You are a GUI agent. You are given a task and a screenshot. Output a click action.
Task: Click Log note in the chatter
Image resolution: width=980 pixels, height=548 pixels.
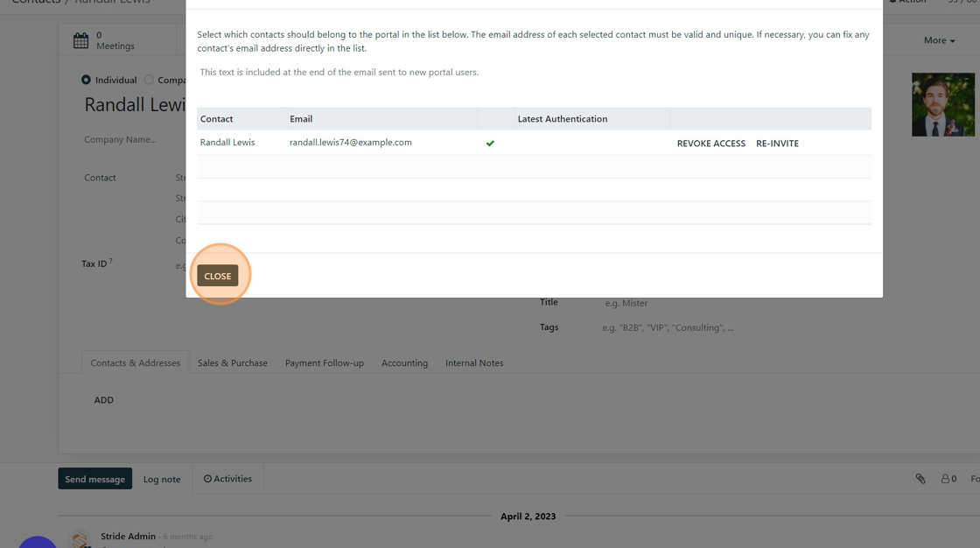[x=162, y=479]
